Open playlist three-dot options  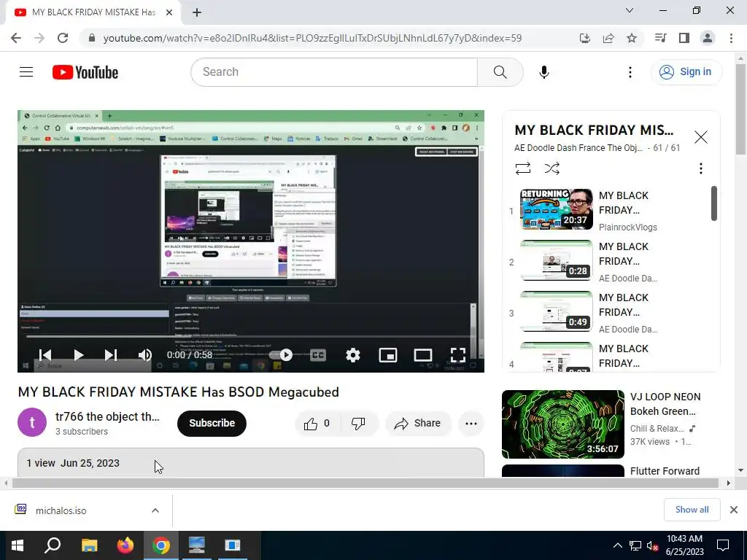700,168
